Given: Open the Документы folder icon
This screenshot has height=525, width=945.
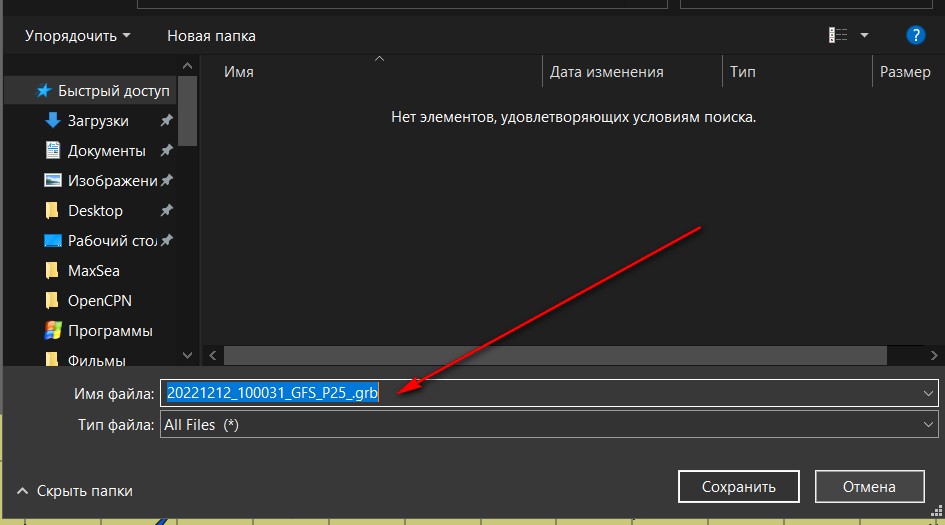Looking at the screenshot, I should (53, 150).
